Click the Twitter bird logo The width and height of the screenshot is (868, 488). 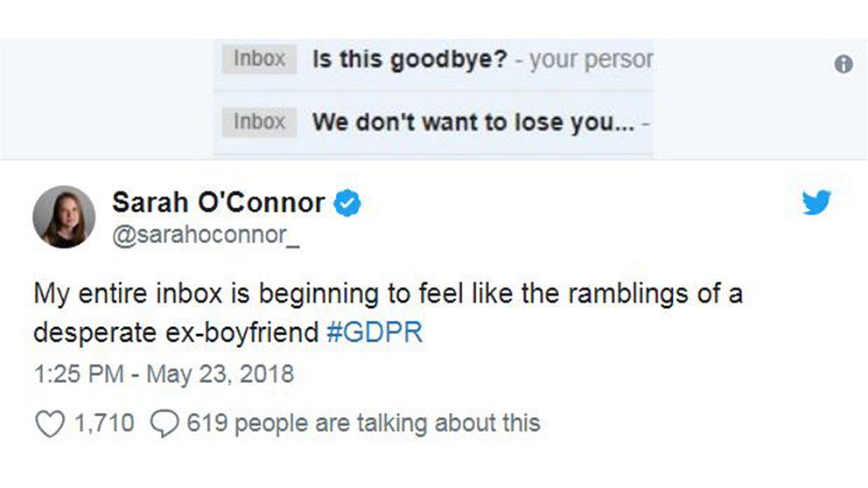(x=816, y=203)
